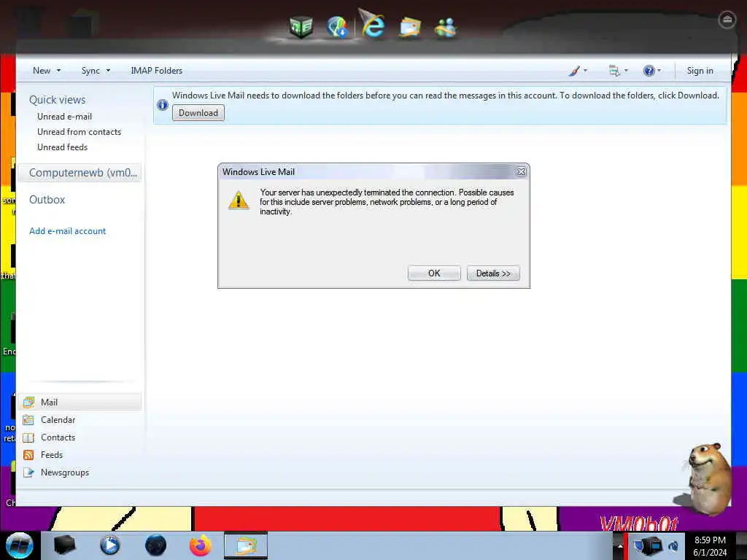This screenshot has height=560, width=747.
Task: Click OK in the error dialog
Action: point(434,273)
